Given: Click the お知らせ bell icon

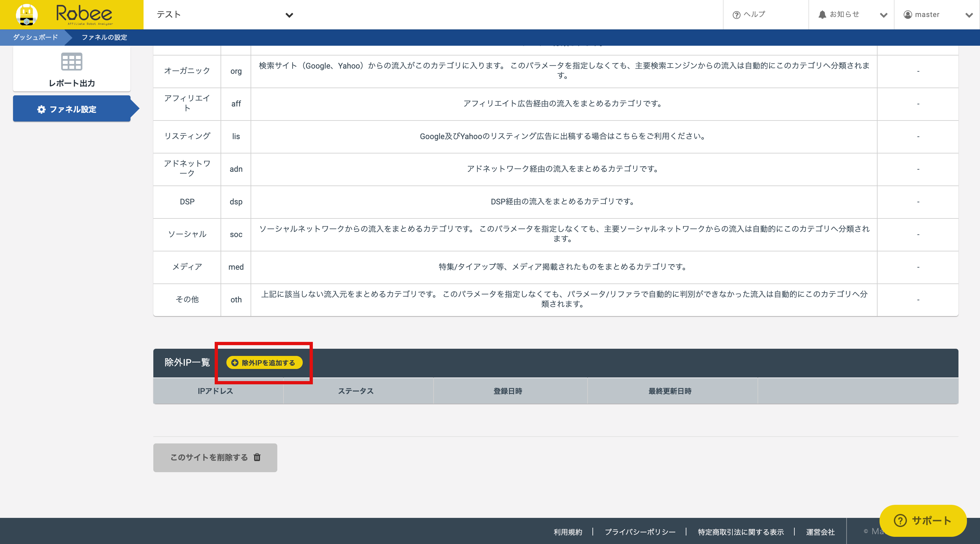Looking at the screenshot, I should [822, 14].
